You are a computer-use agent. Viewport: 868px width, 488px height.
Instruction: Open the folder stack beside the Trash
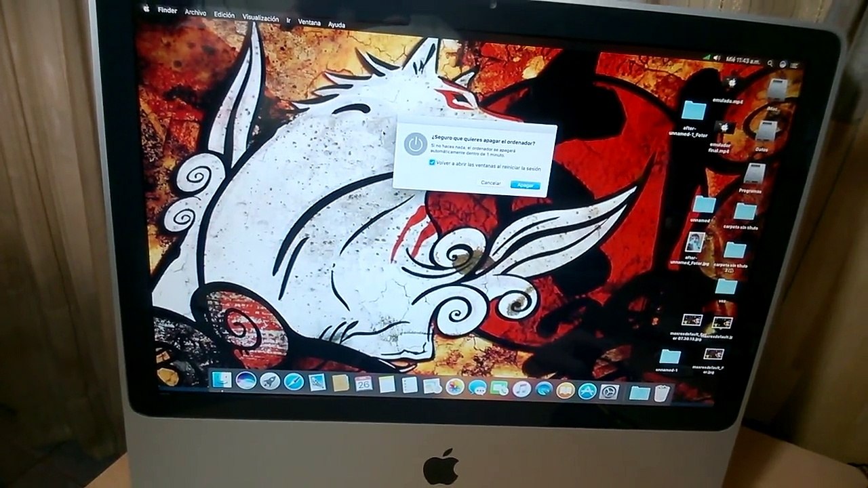pos(639,392)
